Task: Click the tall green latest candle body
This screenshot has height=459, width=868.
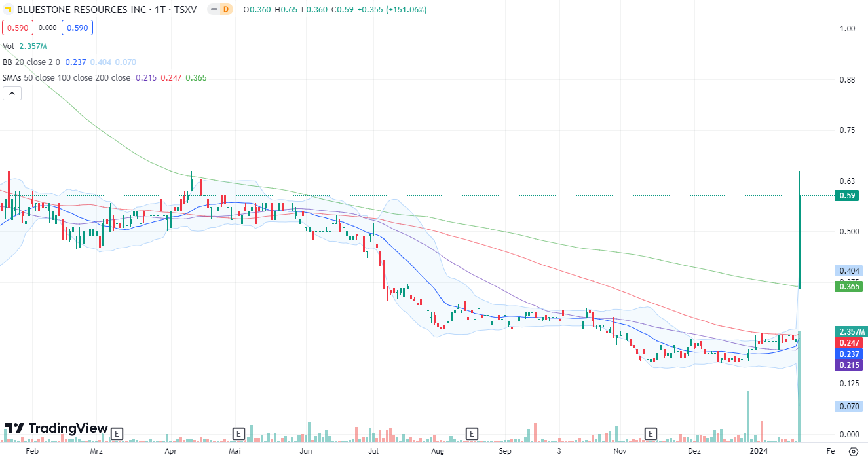Action: (x=800, y=241)
